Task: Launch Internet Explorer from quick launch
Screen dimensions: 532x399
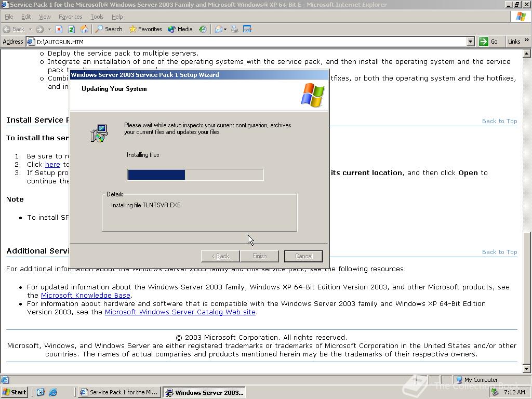Action: pos(53,392)
